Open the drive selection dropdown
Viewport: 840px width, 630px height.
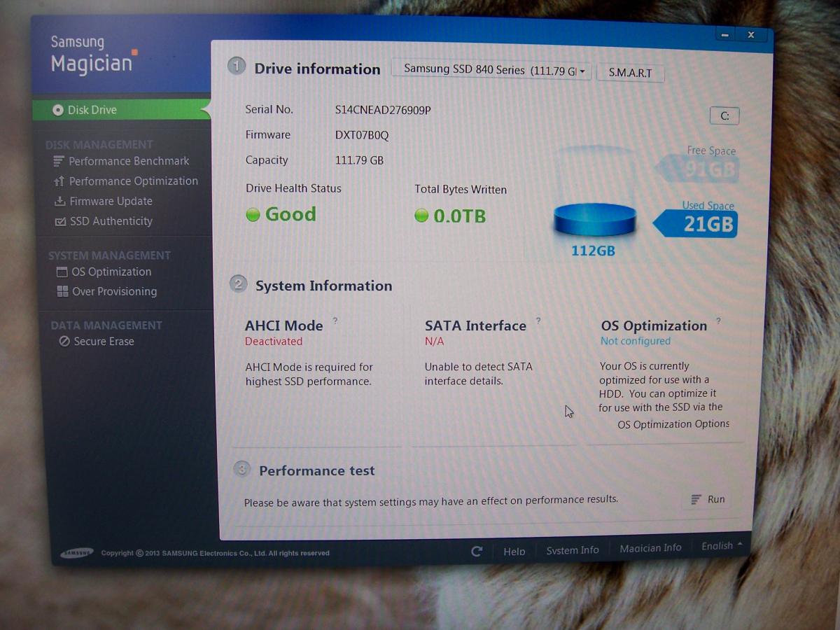coord(491,70)
